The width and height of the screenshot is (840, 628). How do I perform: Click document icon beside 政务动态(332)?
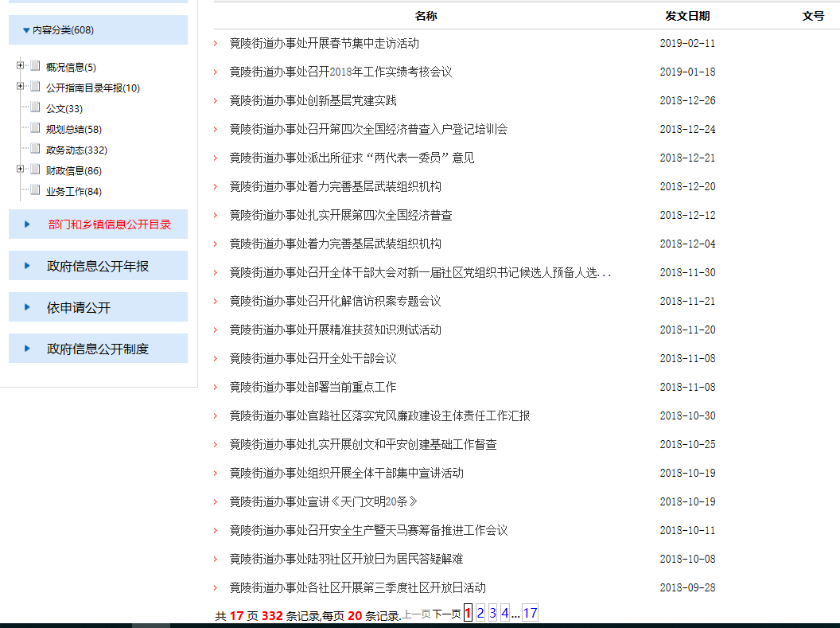35,149
